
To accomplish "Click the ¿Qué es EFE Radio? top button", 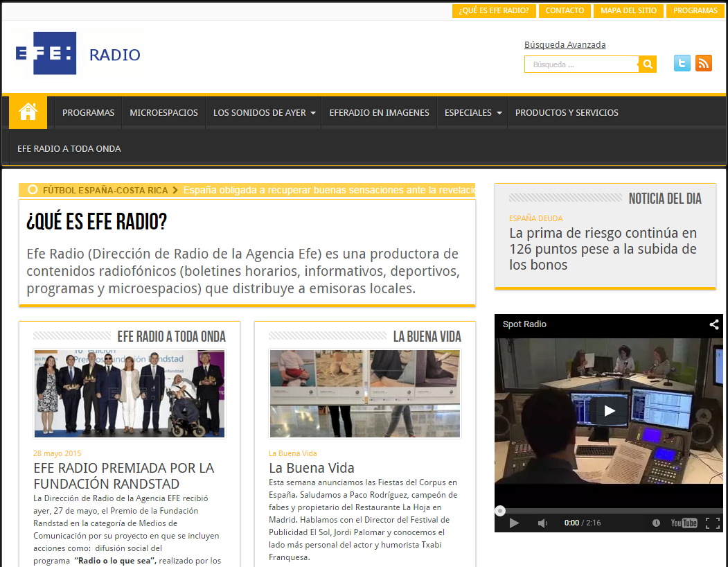I will pyautogui.click(x=494, y=10).
